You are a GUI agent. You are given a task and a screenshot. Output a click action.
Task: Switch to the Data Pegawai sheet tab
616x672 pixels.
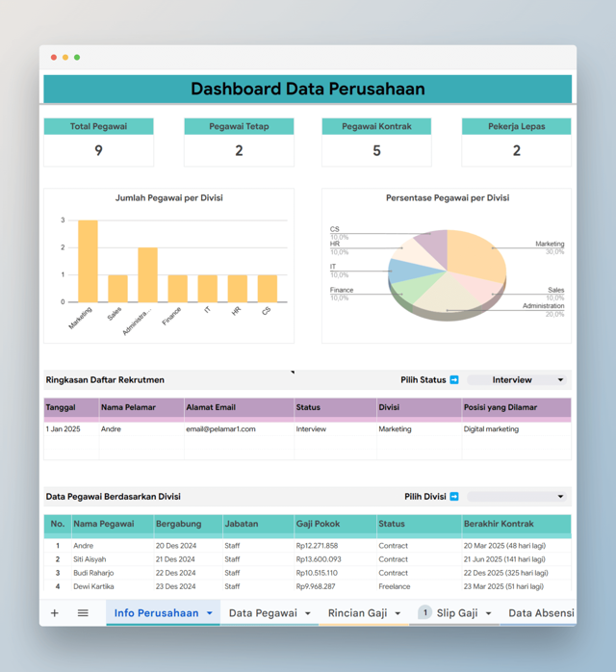(x=263, y=613)
